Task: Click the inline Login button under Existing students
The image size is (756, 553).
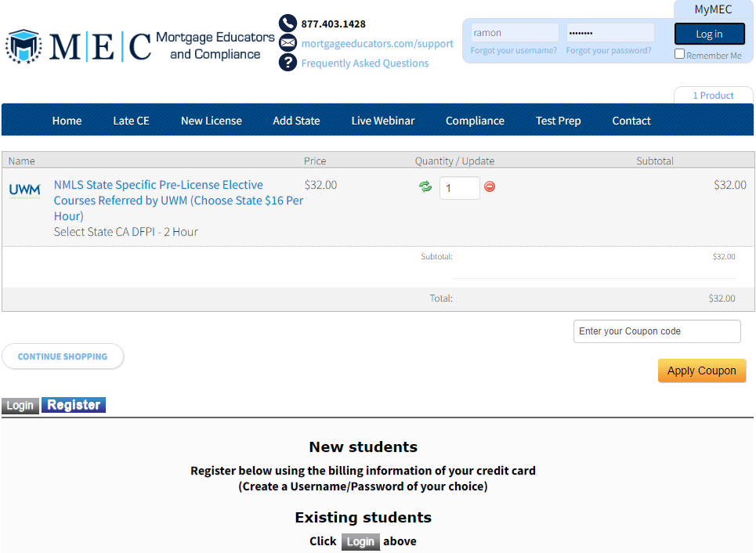Action: [x=360, y=541]
